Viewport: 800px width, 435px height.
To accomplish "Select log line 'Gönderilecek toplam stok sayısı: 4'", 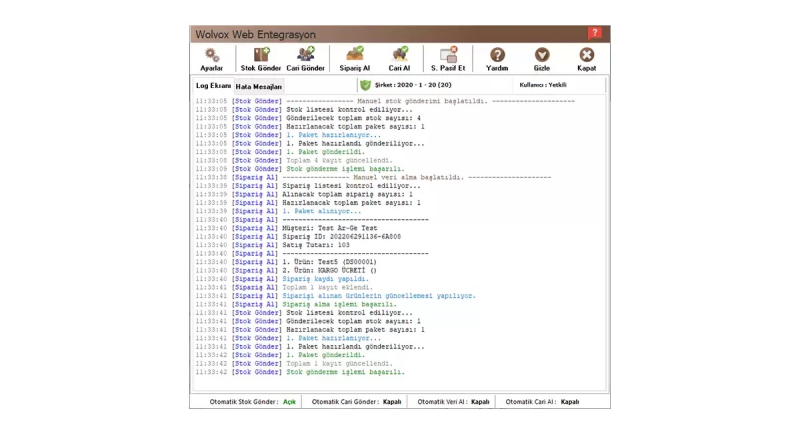I will pyautogui.click(x=308, y=118).
